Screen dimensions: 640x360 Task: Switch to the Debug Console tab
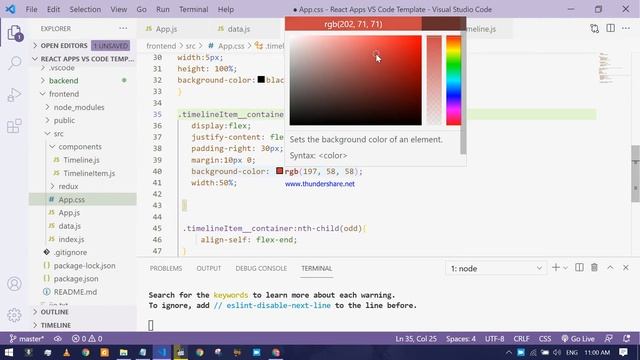click(261, 268)
